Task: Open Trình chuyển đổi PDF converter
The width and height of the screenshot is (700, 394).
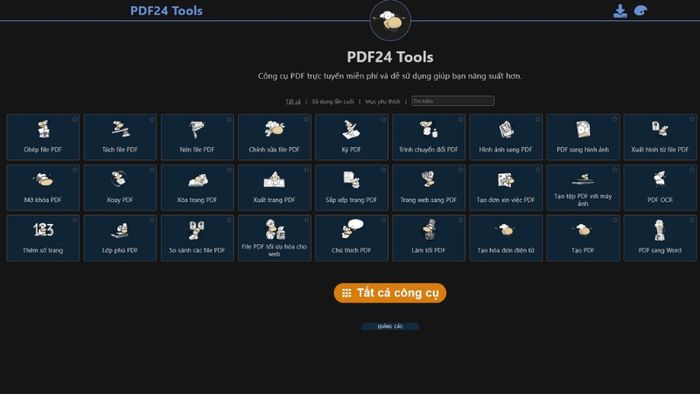Action: coord(429,137)
